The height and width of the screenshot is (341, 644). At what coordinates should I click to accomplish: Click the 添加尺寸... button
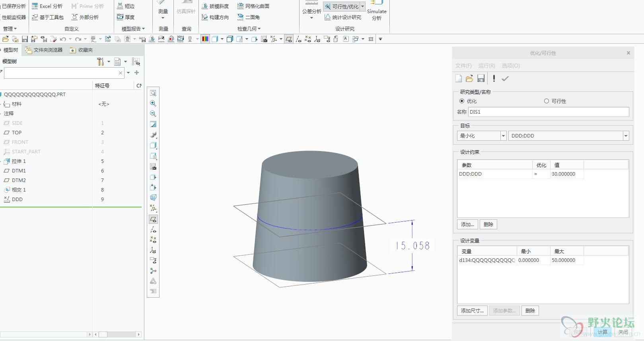pos(472,311)
